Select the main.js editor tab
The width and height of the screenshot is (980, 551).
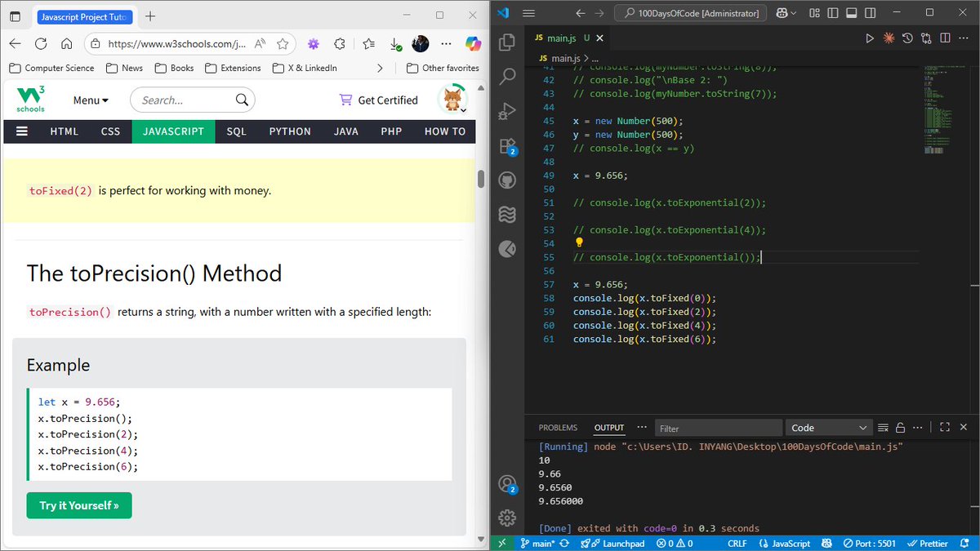tap(561, 38)
